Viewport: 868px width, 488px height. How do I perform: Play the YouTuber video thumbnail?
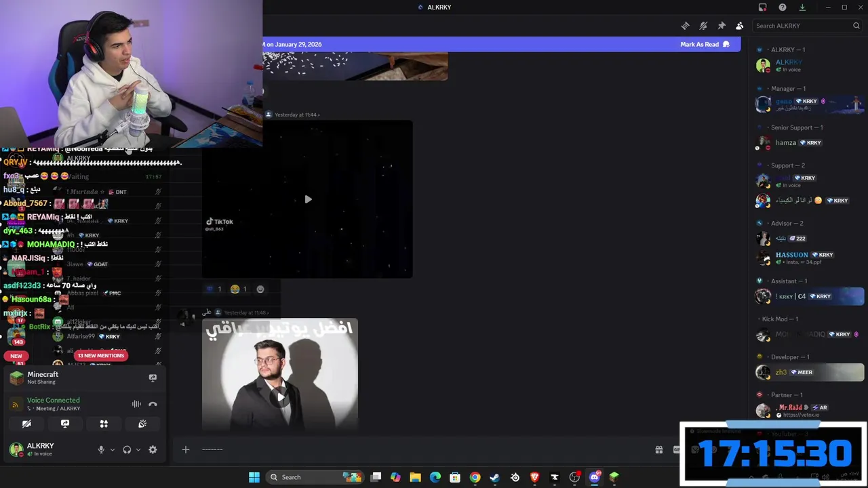280,397
